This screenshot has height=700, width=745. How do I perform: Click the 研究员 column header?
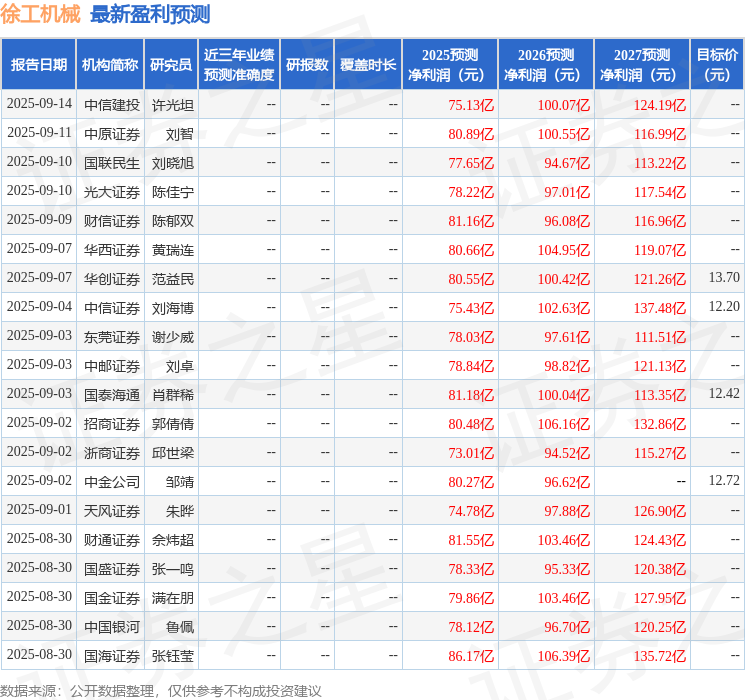[x=171, y=65]
